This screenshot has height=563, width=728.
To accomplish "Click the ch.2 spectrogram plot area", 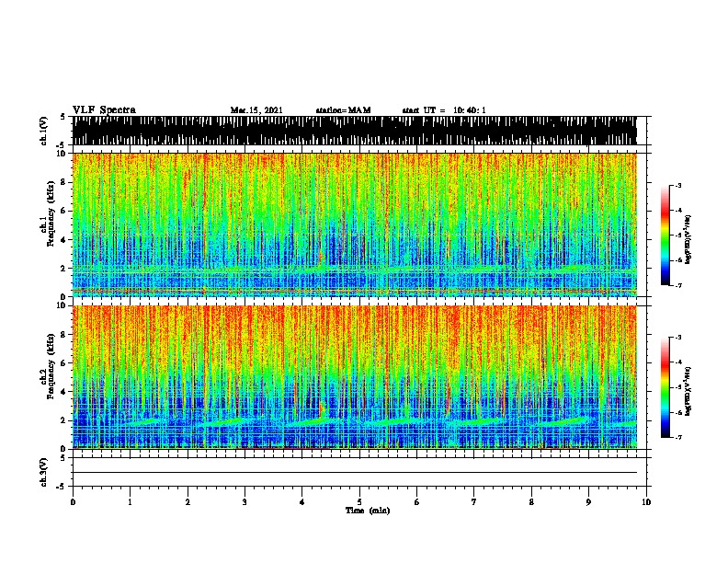I will [x=354, y=377].
